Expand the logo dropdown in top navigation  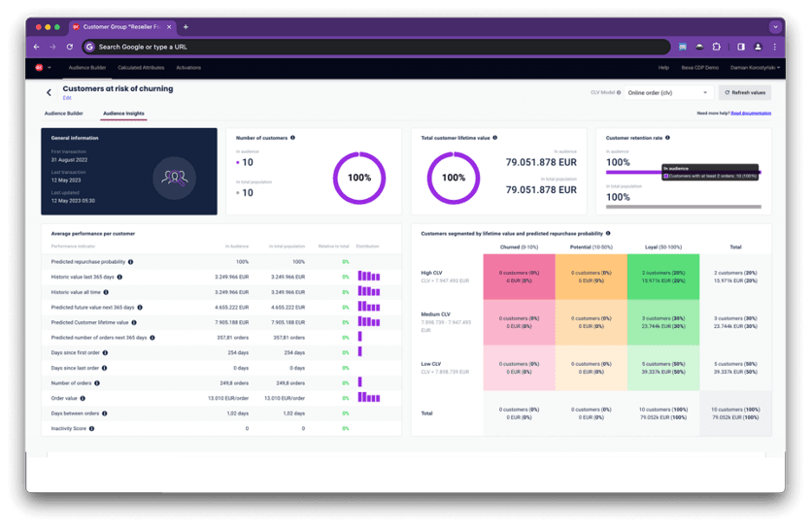tap(44, 68)
